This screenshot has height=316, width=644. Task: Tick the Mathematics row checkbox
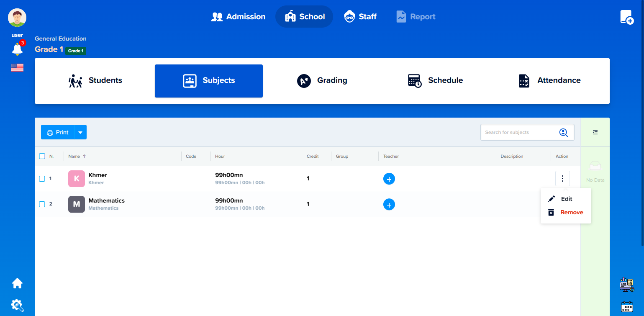[42, 204]
